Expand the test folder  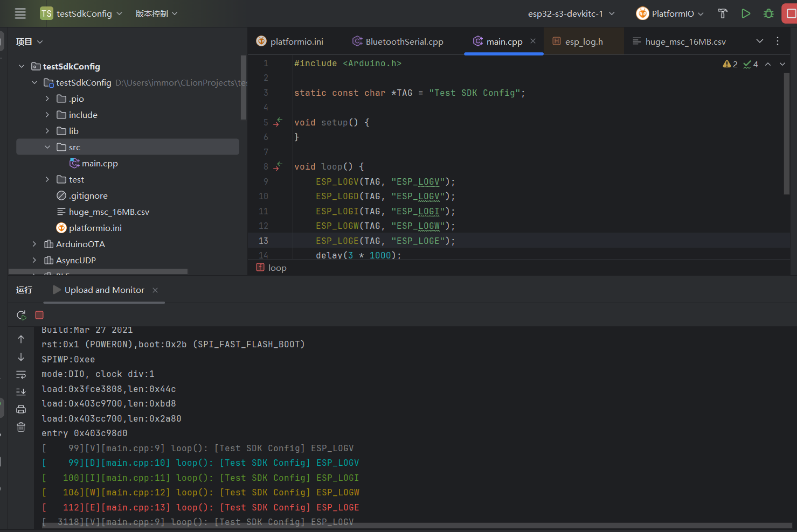[x=47, y=179]
